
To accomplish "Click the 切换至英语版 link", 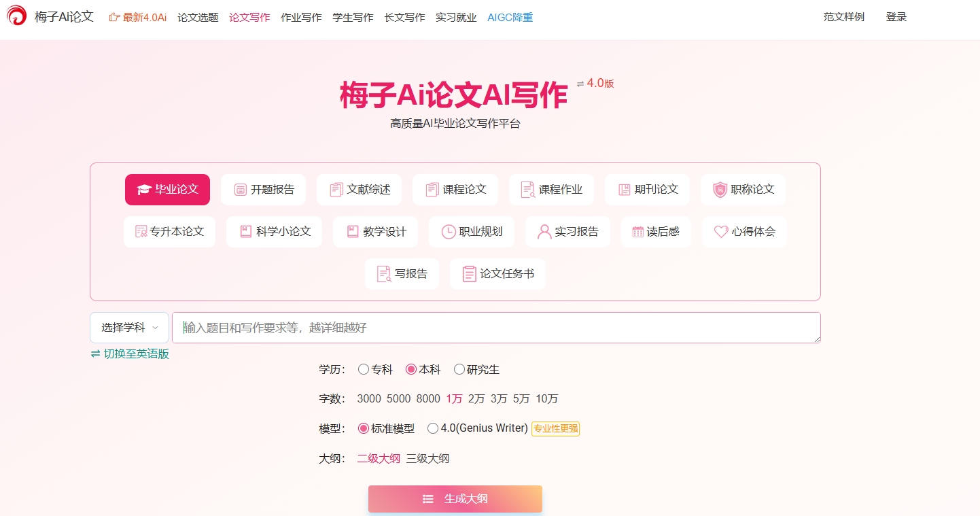I will [x=136, y=354].
